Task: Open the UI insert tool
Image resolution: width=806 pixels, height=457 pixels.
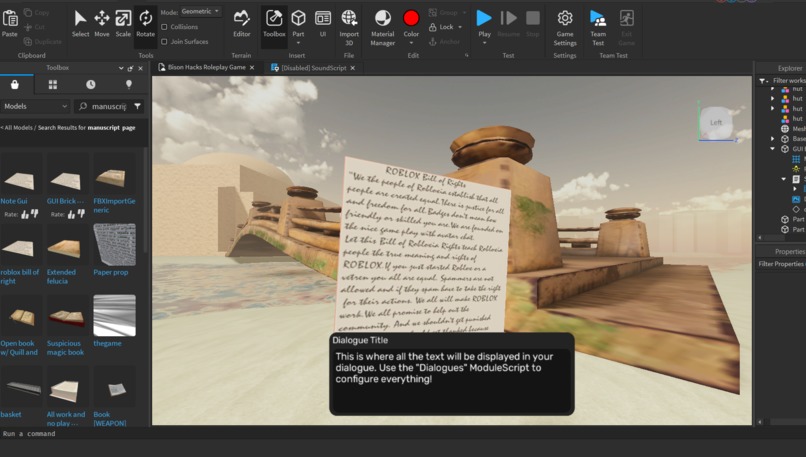Action: [323, 24]
